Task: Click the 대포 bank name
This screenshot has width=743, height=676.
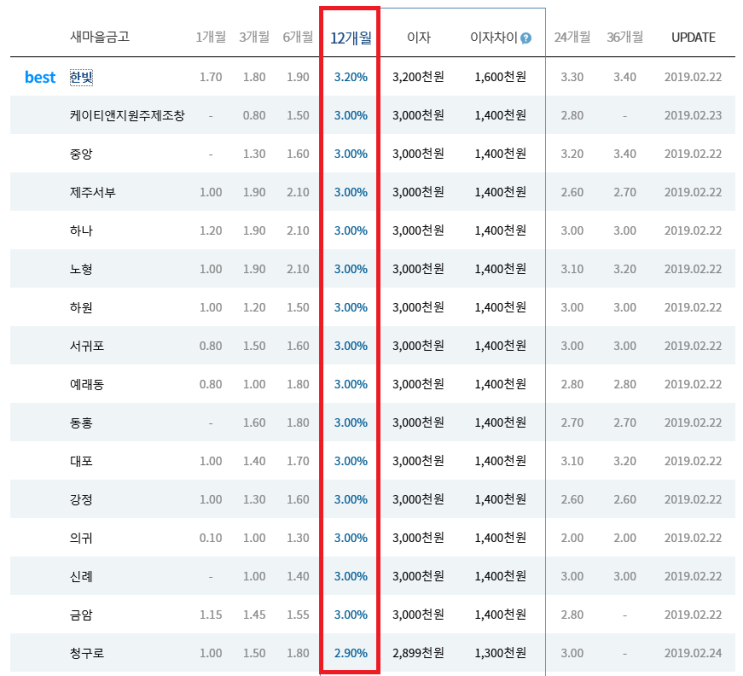Action: (x=81, y=461)
